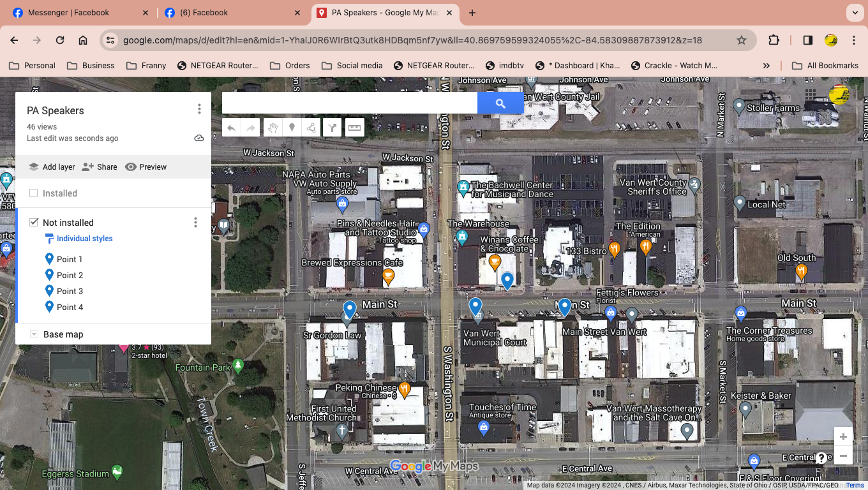This screenshot has height=490, width=868.
Task: Open the Individual styles link
Action: point(84,239)
